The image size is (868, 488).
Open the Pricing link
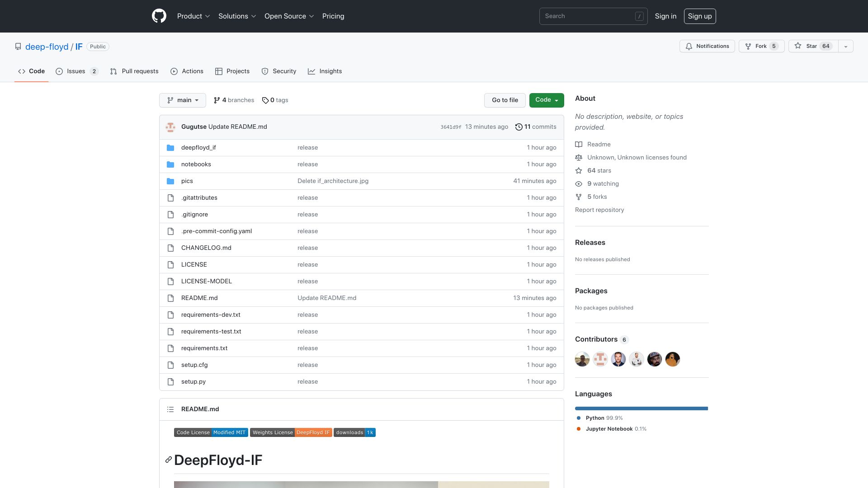click(x=333, y=16)
